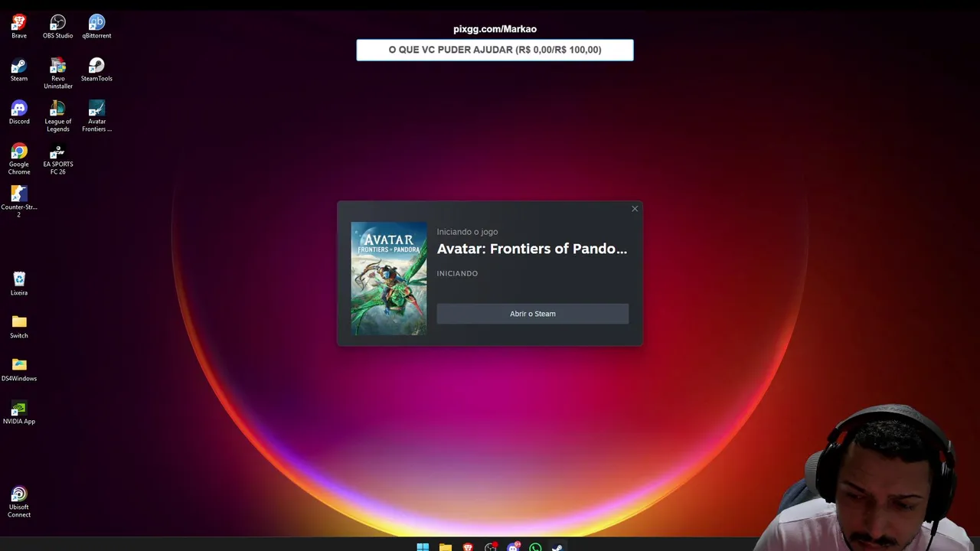Click the pixgg.com/Markao overlay text

(495, 29)
